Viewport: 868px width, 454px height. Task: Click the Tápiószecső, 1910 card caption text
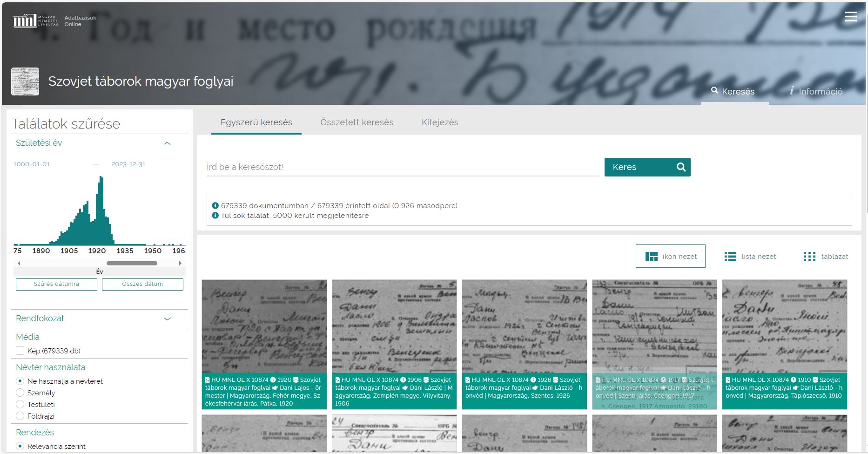[x=785, y=388]
